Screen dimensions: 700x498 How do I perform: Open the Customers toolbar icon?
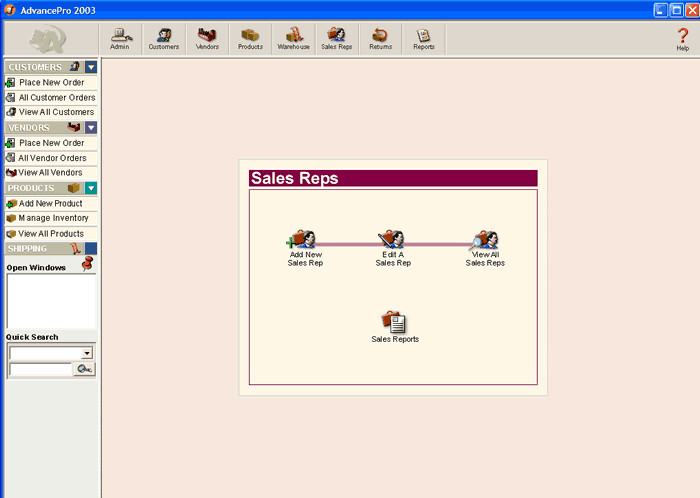163,39
